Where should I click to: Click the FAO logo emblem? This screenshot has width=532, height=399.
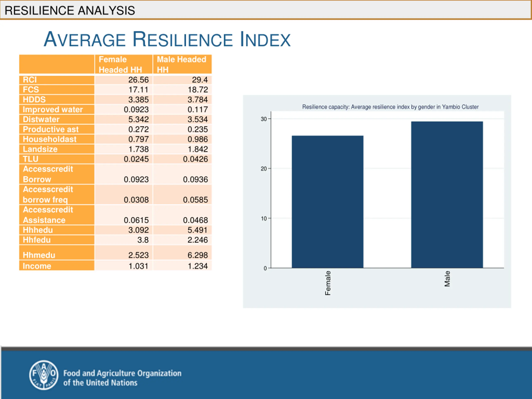[43, 375]
